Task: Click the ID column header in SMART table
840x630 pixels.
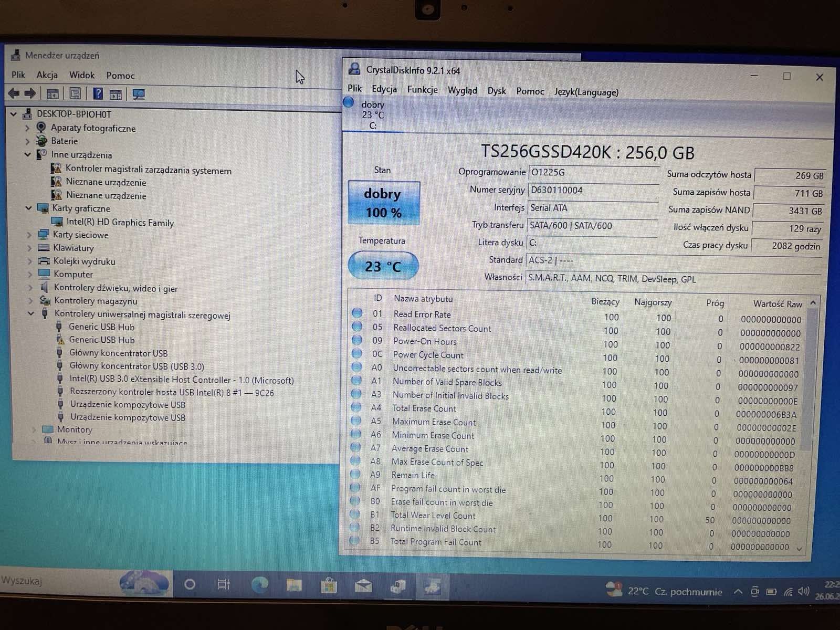Action: [377, 298]
